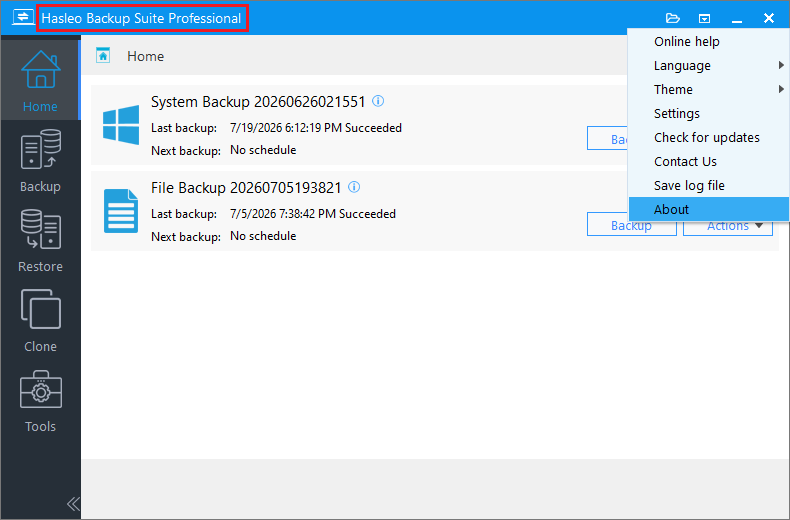Click the Windows logo of System Backup task
This screenshot has width=790, height=520.
[121, 125]
